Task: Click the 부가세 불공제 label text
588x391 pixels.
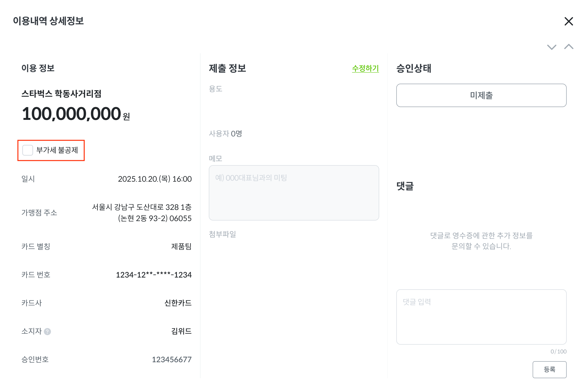Action: 57,150
